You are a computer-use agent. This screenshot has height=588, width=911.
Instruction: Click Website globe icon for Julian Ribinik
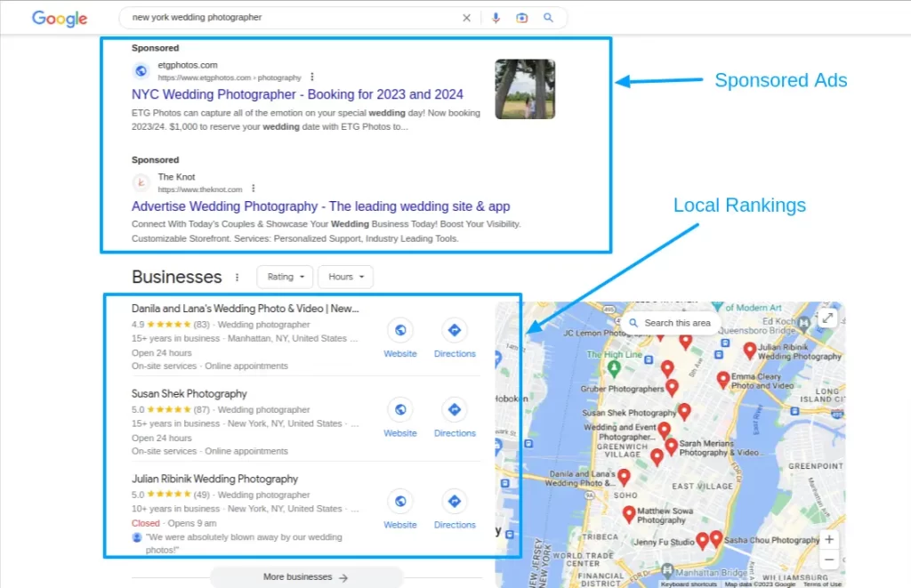[400, 501]
